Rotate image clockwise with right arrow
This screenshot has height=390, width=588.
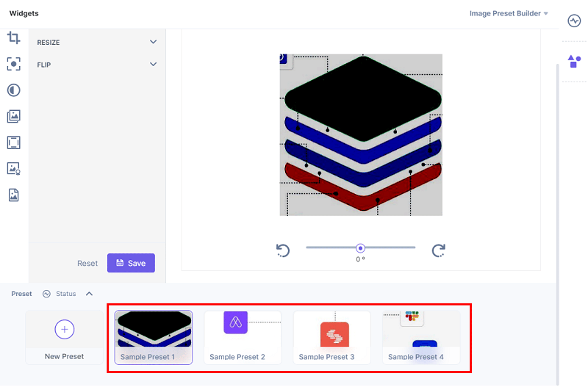438,251
